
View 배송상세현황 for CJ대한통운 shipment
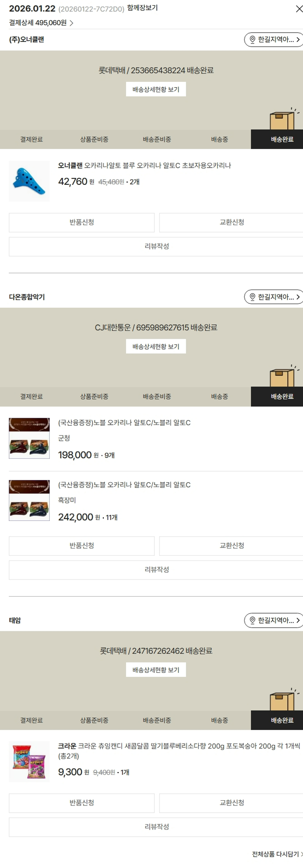coord(156,346)
